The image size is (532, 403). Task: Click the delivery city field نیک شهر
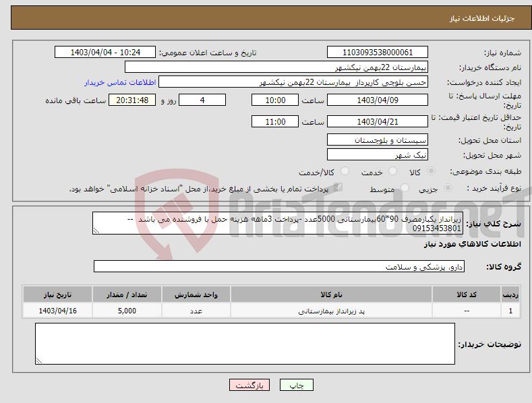pos(378,155)
